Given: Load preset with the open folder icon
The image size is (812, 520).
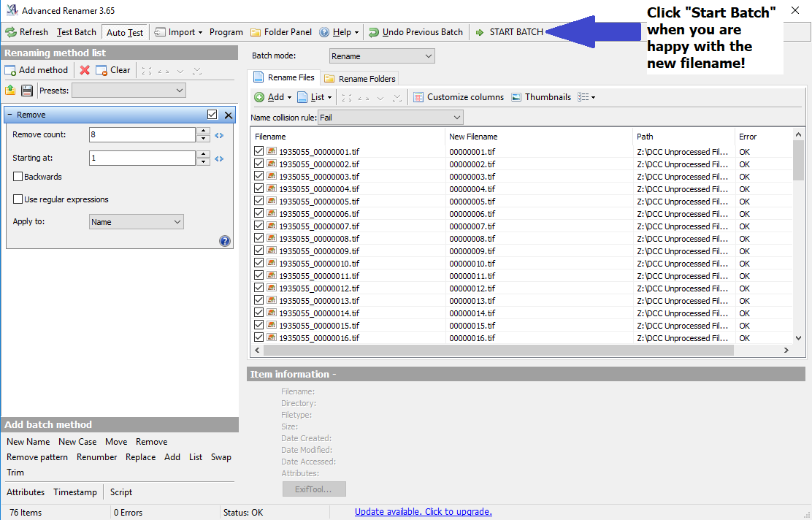Looking at the screenshot, I should click(x=10, y=91).
